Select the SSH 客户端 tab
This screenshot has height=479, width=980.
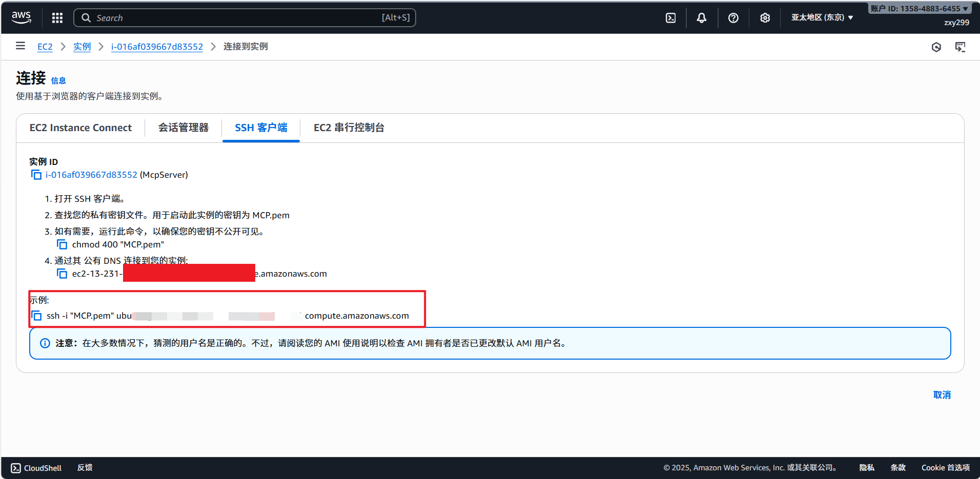[x=261, y=128]
